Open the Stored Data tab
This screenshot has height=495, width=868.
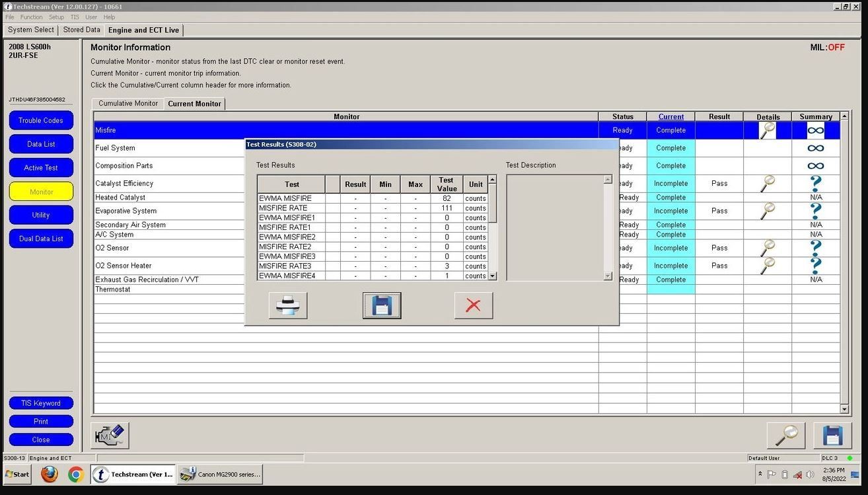click(82, 30)
